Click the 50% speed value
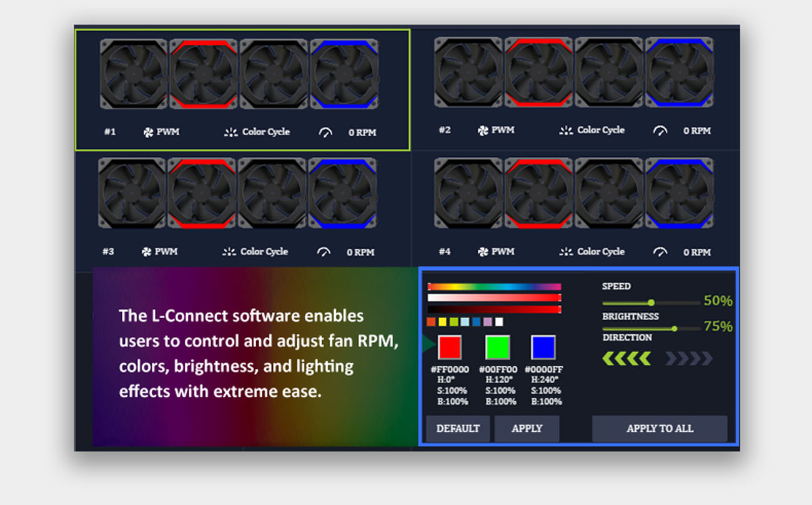 [x=718, y=301]
